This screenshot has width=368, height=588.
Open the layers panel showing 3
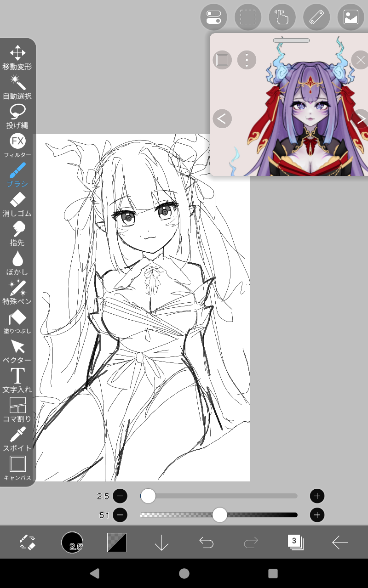click(x=295, y=542)
